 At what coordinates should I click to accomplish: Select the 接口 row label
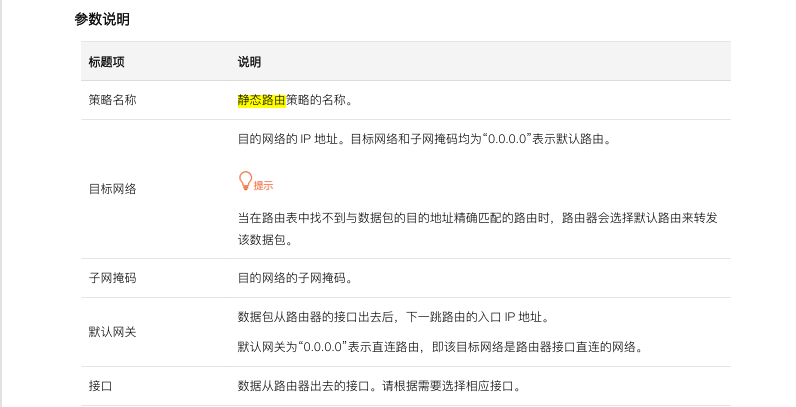click(x=100, y=385)
